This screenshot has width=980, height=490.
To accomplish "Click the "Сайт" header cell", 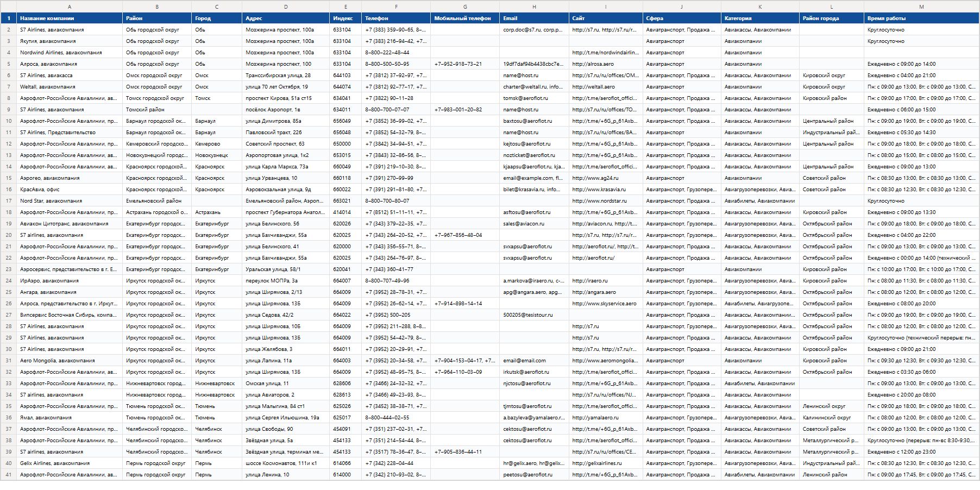I will click(606, 18).
